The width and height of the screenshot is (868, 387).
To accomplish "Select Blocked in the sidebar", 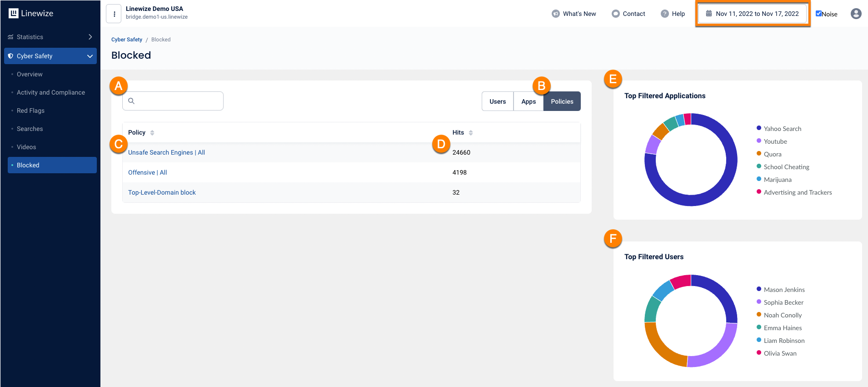I will (x=52, y=165).
